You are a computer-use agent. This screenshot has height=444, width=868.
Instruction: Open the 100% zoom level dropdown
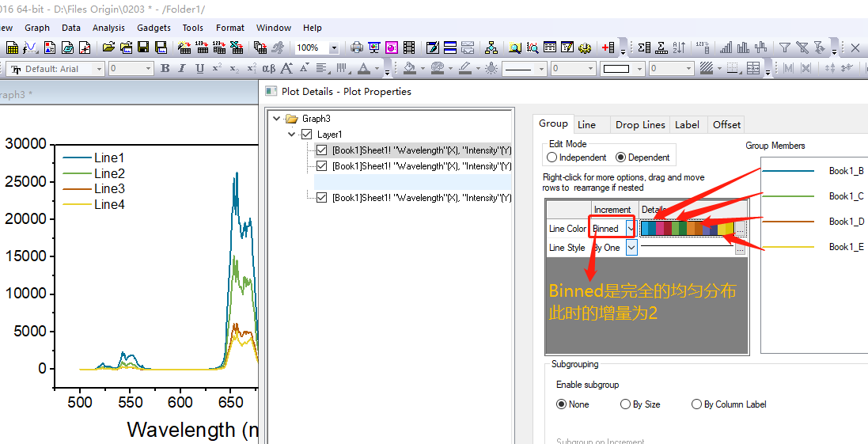pos(334,47)
